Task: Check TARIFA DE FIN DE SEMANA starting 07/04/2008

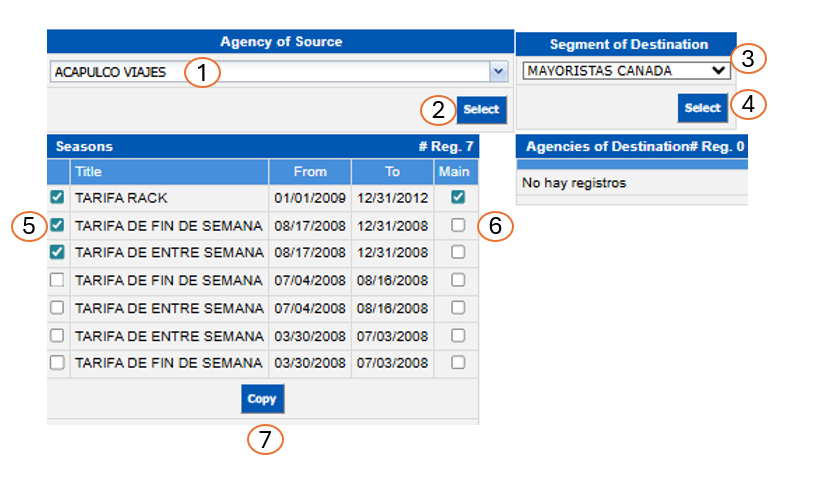Action: click(58, 280)
